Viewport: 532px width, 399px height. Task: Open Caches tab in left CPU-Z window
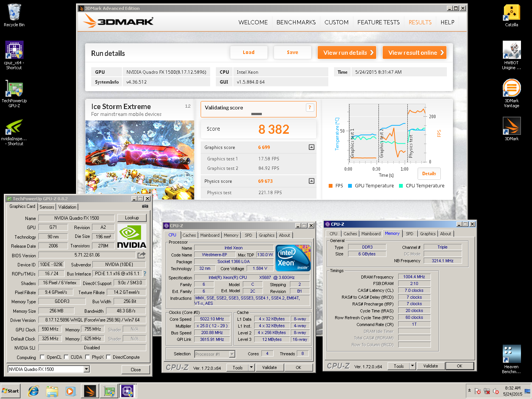(x=189, y=235)
